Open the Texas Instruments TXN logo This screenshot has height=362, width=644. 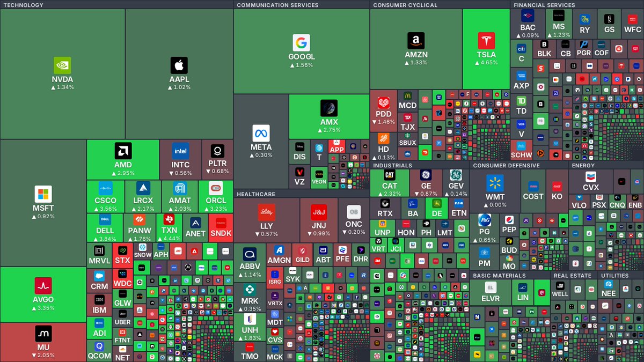169,219
